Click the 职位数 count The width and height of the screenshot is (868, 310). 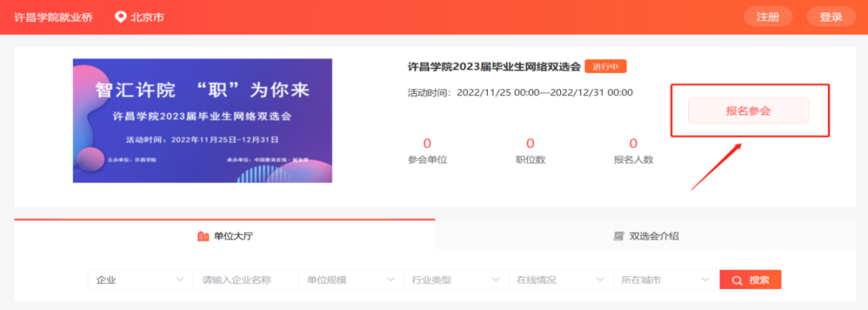(530, 144)
